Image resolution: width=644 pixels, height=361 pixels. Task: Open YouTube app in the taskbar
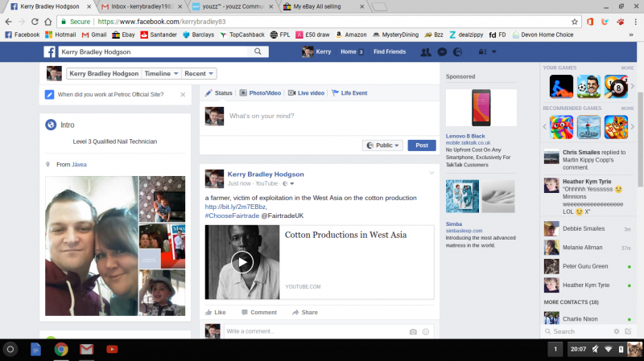click(x=112, y=350)
